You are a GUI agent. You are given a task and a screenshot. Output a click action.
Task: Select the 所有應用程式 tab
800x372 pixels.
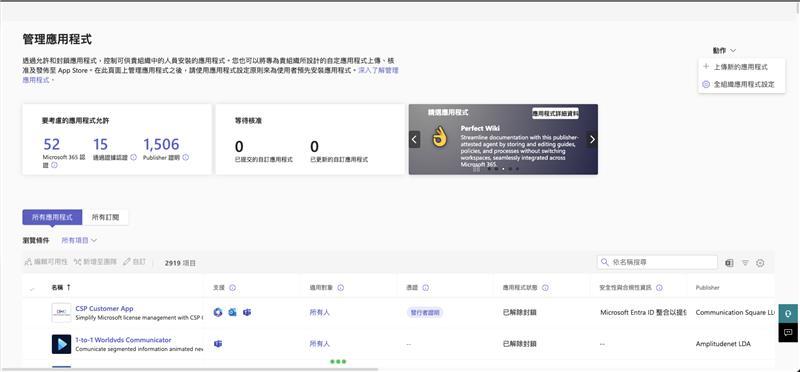click(x=52, y=217)
